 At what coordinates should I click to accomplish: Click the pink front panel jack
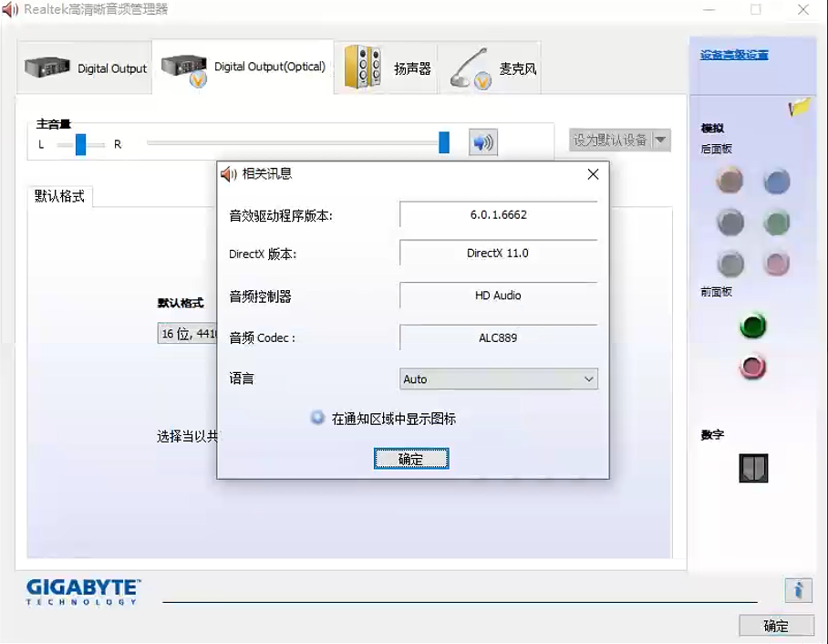(x=753, y=367)
